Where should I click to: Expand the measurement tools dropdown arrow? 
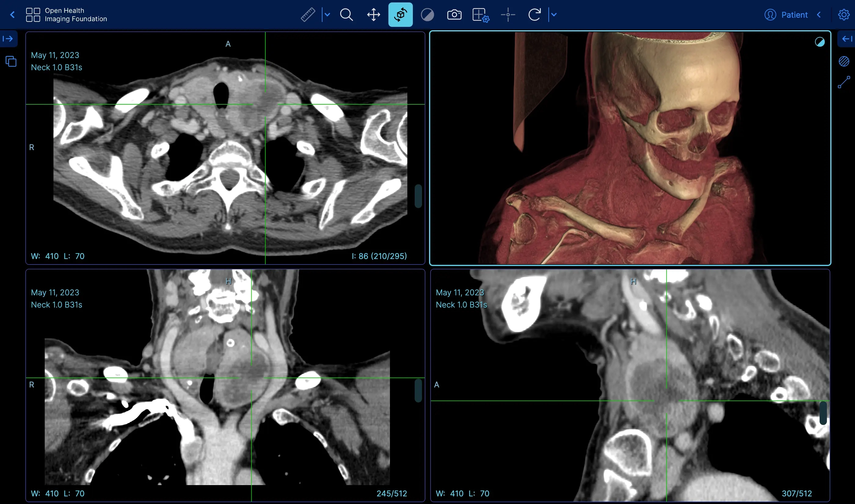point(327,15)
